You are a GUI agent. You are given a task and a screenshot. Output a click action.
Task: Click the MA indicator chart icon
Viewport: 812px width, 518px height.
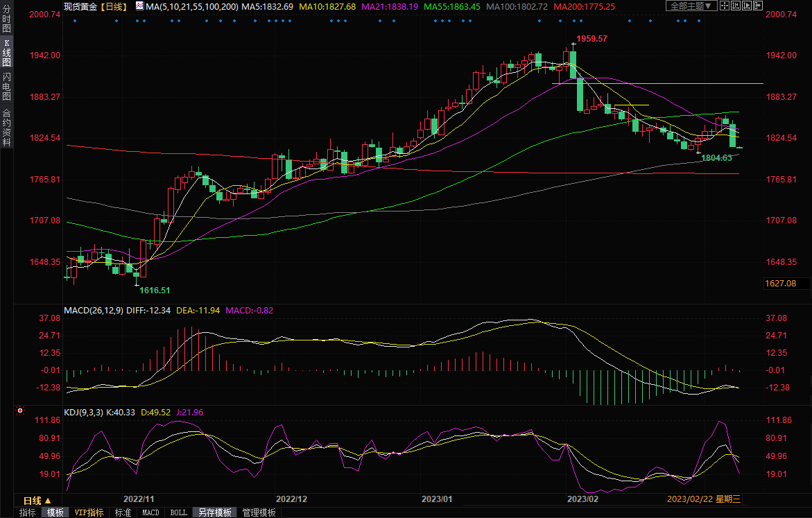pyautogui.click(x=139, y=6)
